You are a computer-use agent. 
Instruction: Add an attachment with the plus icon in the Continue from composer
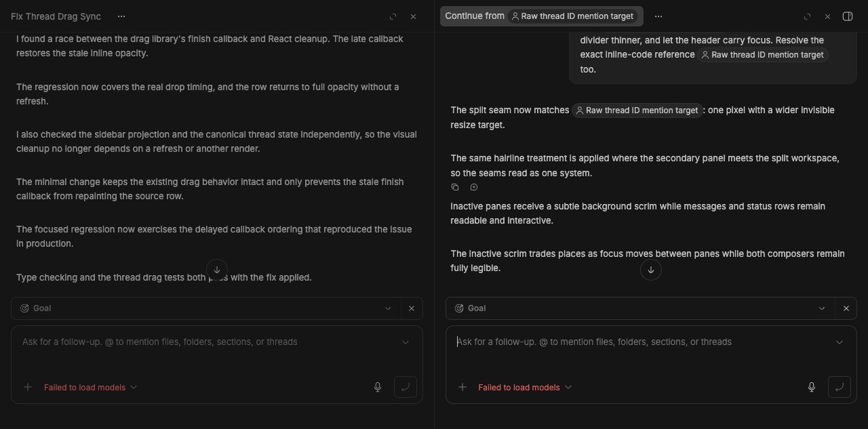[x=462, y=387]
